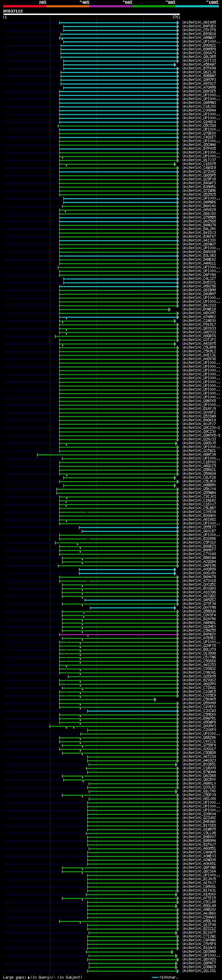The image size is (222, 980).
Task: Select hit label UniRef100_C1BJS0
Action: tap(199, 106)
